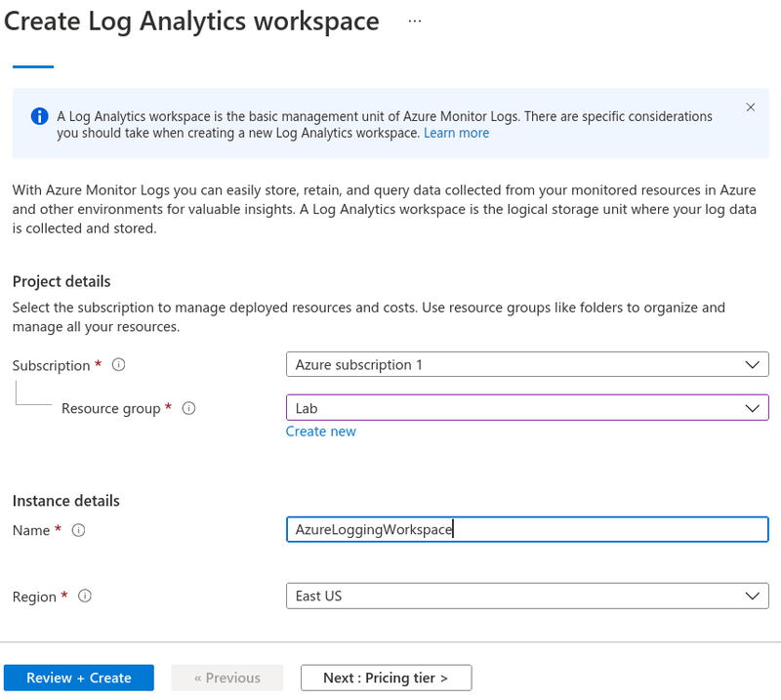This screenshot has height=700, width=781.
Task: Show the Name field info tooltip icon
Action: (79, 530)
